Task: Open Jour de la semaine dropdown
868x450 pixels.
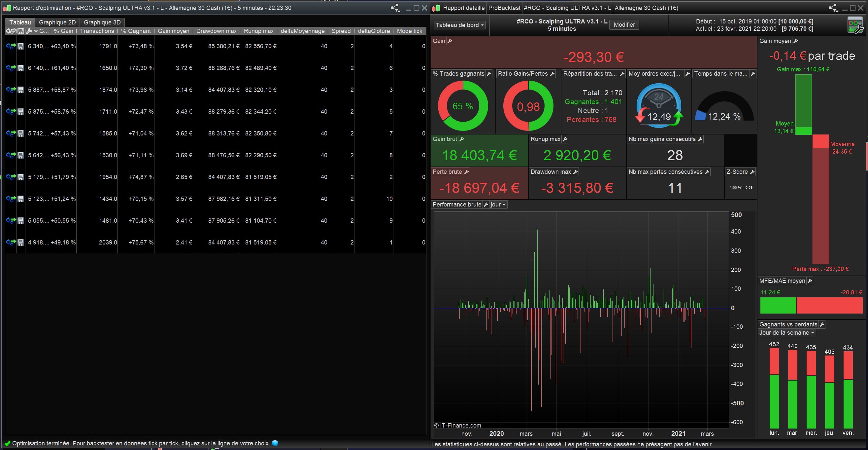Action: click(x=786, y=333)
